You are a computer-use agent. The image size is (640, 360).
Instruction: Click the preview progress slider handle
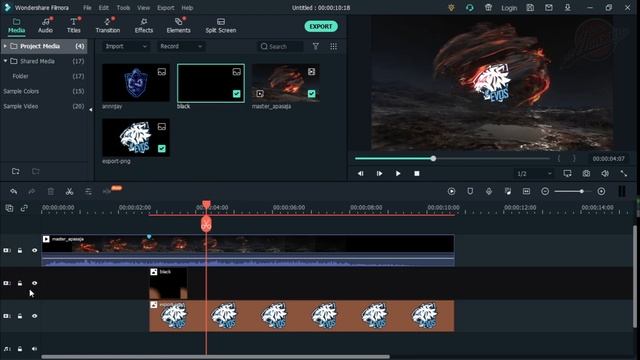click(x=433, y=159)
